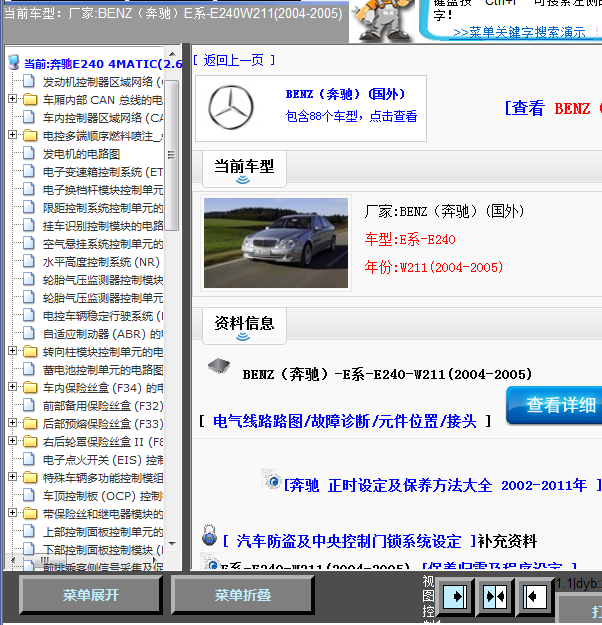602x625 pixels.
Task: Open the 返回上一页 link
Action: tap(234, 60)
